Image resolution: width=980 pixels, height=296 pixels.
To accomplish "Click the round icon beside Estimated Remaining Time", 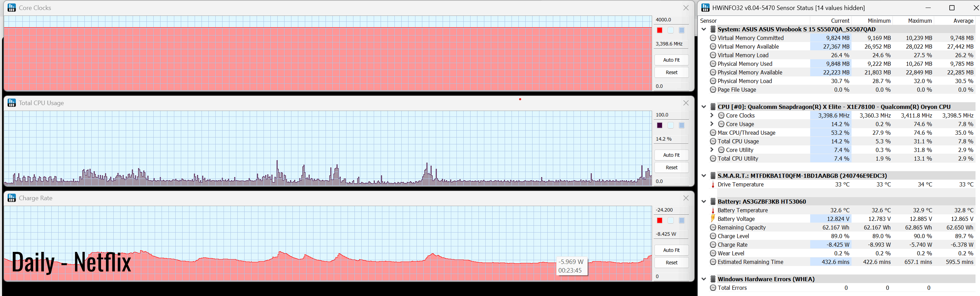I will (713, 262).
